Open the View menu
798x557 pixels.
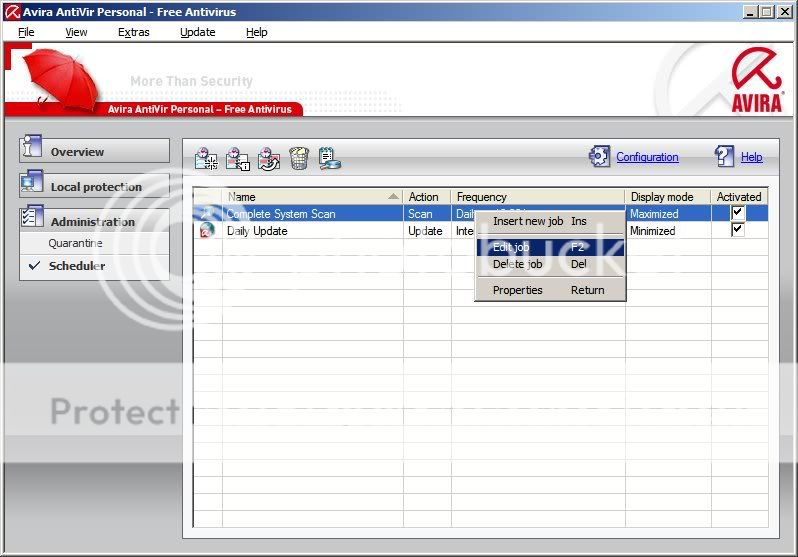[x=76, y=32]
